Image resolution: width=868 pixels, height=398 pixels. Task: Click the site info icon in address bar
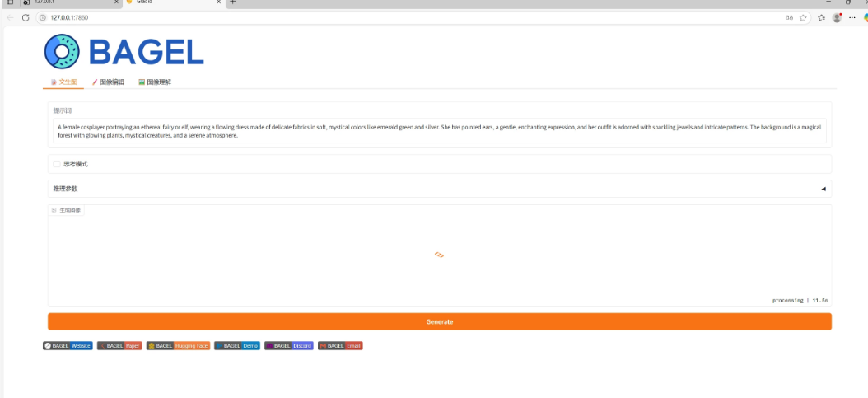pyautogui.click(x=43, y=17)
